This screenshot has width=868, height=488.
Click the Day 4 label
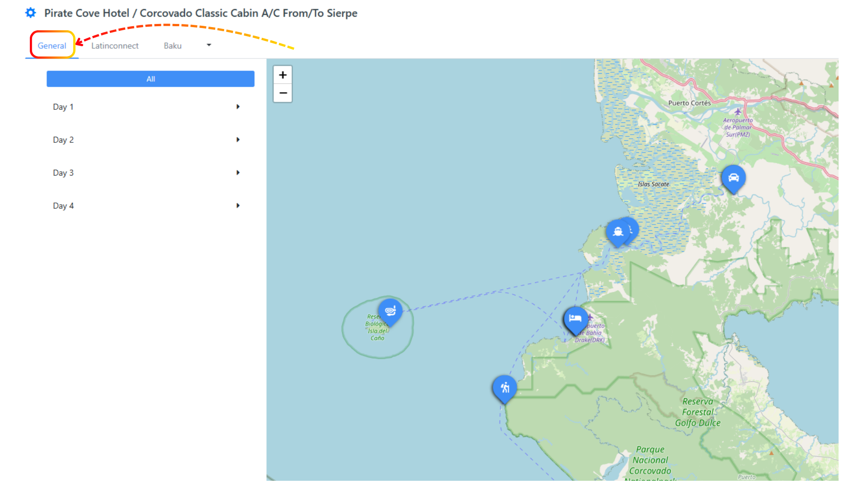[x=63, y=206]
